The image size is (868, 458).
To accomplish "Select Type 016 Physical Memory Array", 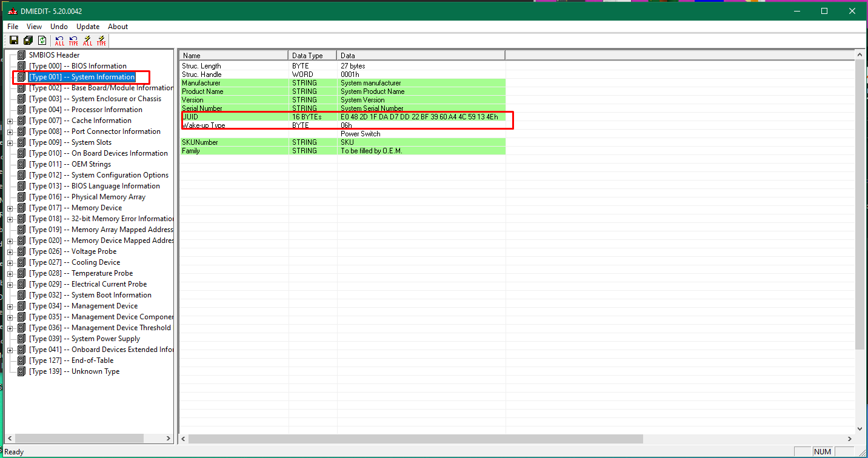I will click(x=87, y=197).
